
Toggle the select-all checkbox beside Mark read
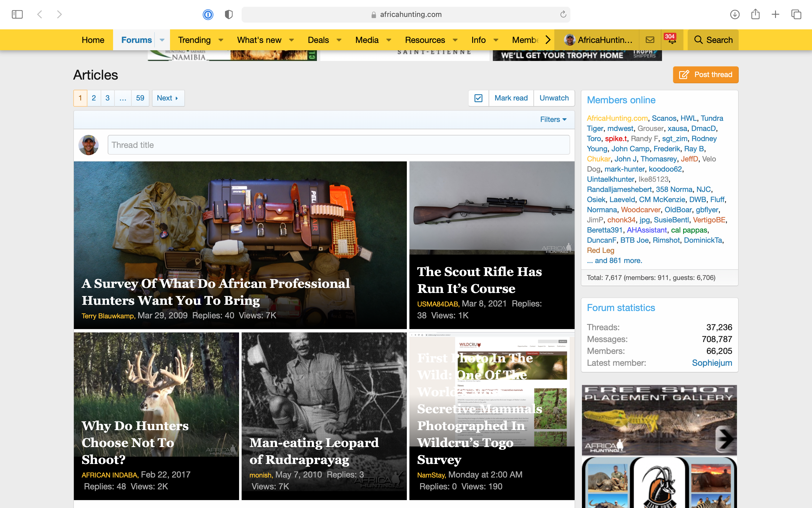(478, 98)
